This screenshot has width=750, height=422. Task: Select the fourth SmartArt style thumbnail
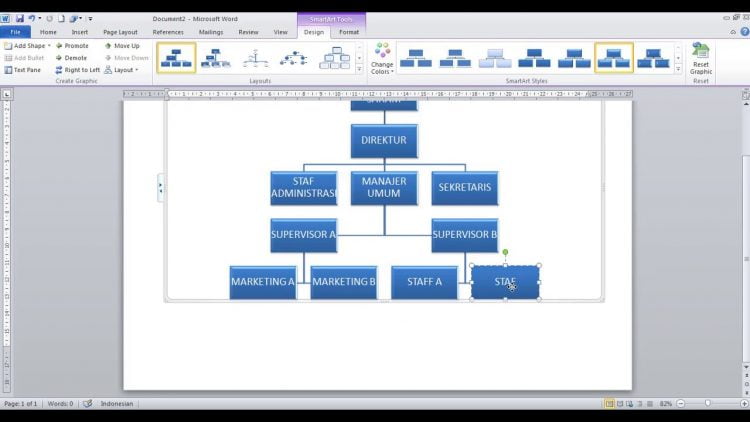(534, 58)
